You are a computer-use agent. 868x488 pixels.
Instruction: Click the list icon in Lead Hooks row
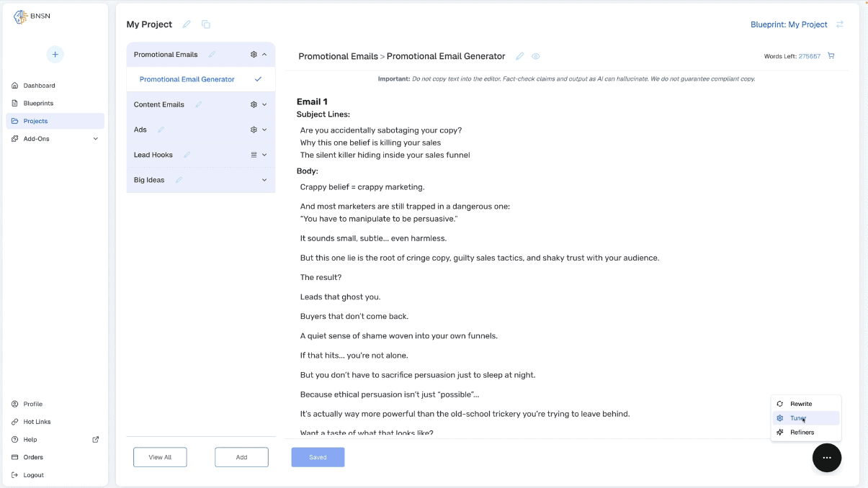[254, 155]
